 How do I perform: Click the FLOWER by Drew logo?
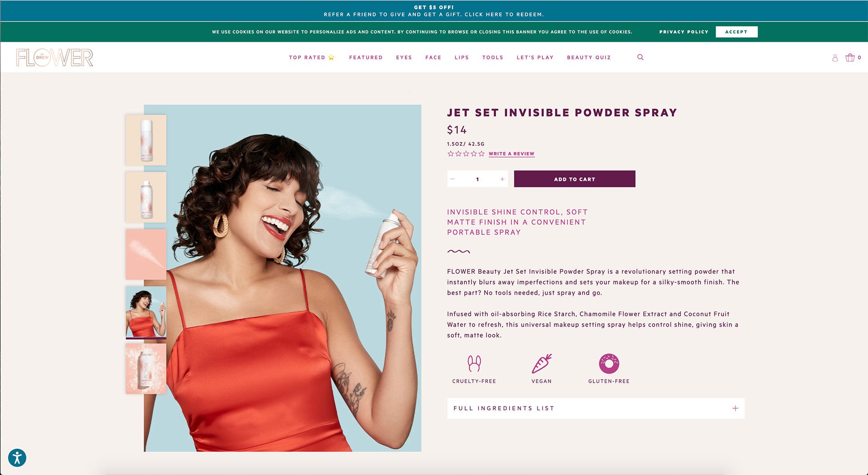pyautogui.click(x=55, y=57)
